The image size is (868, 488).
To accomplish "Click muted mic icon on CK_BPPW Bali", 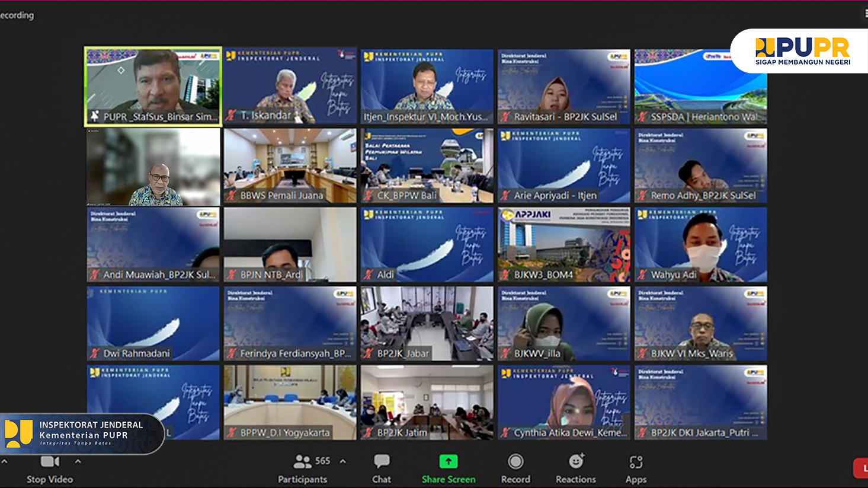I will click(x=369, y=195).
